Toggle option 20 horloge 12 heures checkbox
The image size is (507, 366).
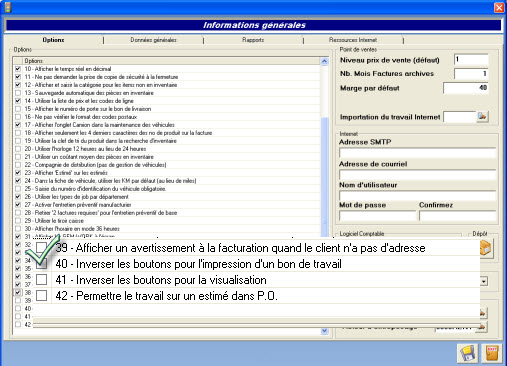tap(18, 149)
